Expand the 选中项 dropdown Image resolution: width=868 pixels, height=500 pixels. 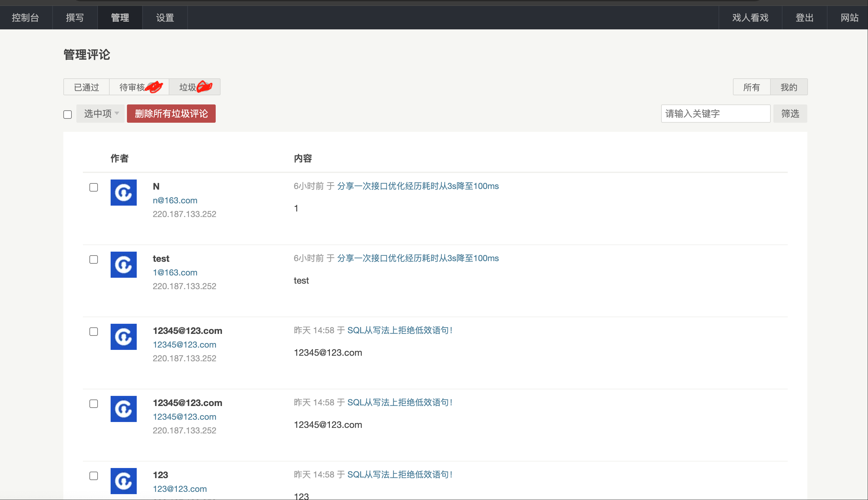pyautogui.click(x=101, y=114)
